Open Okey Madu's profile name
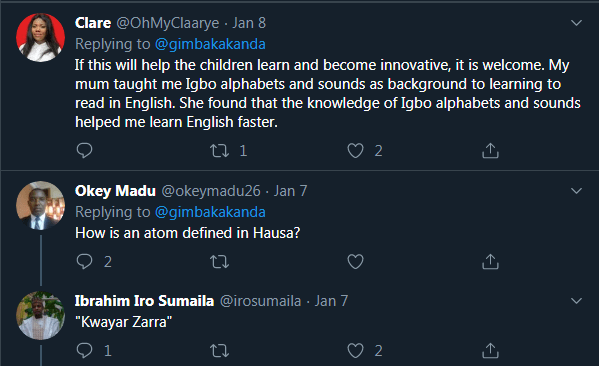 (115, 191)
